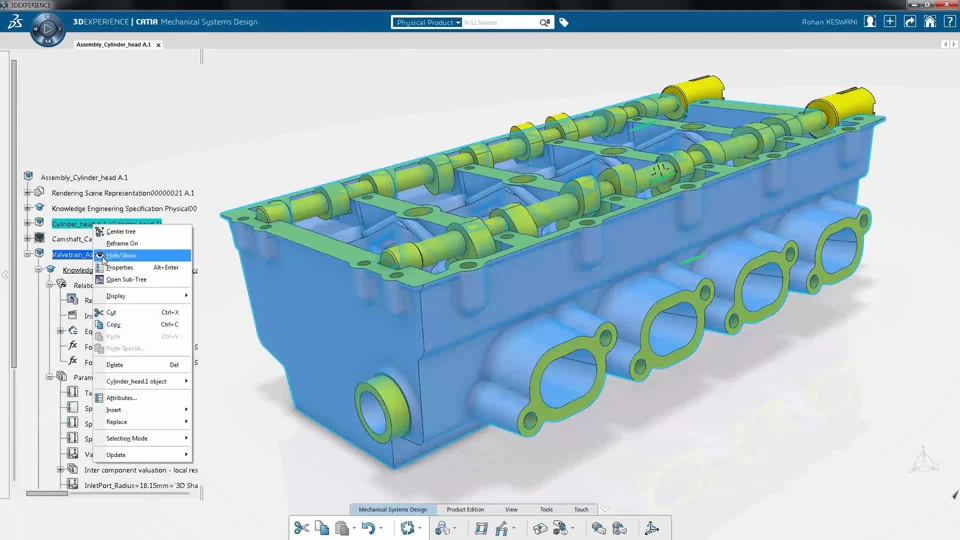Expand the action bar chevron

tap(605, 509)
